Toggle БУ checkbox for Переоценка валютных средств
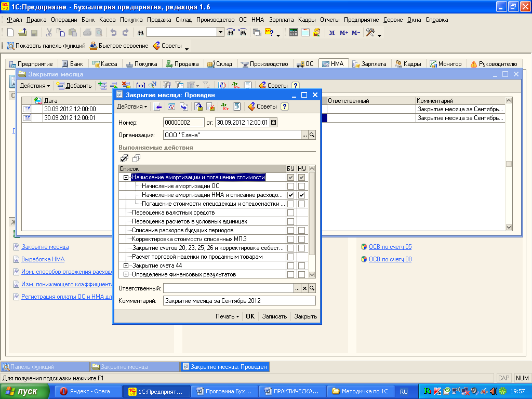This screenshot has height=399, width=532. pyautogui.click(x=290, y=212)
